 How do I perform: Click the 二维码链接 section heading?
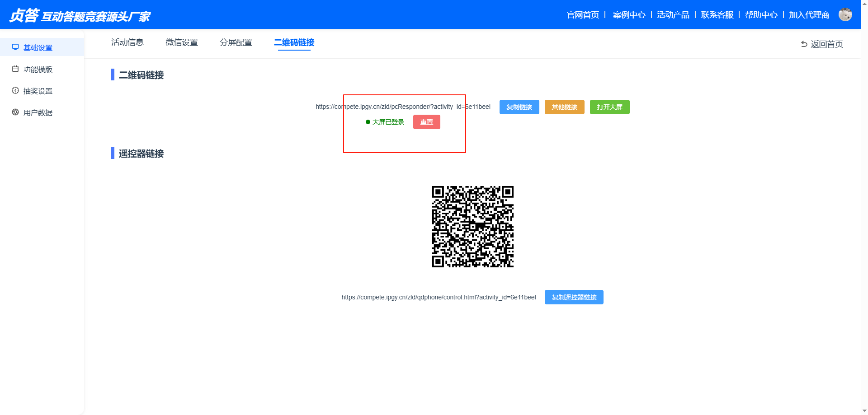(x=142, y=75)
